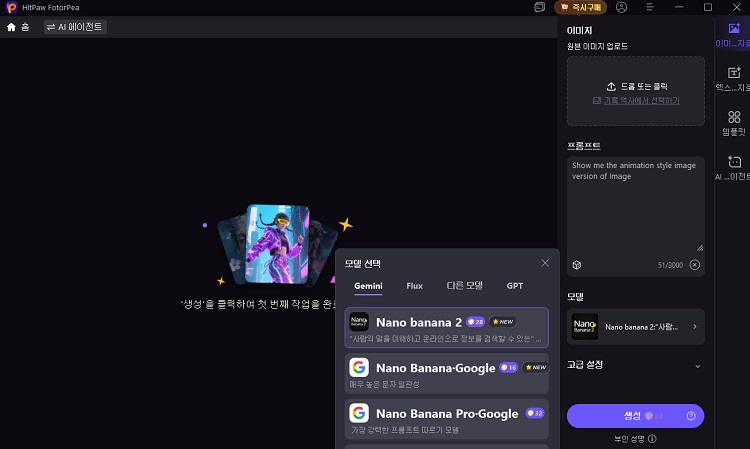The height and width of the screenshot is (449, 750).
Task: Click the 매우 높은 문자 일관성 description text
Action: coord(384,384)
